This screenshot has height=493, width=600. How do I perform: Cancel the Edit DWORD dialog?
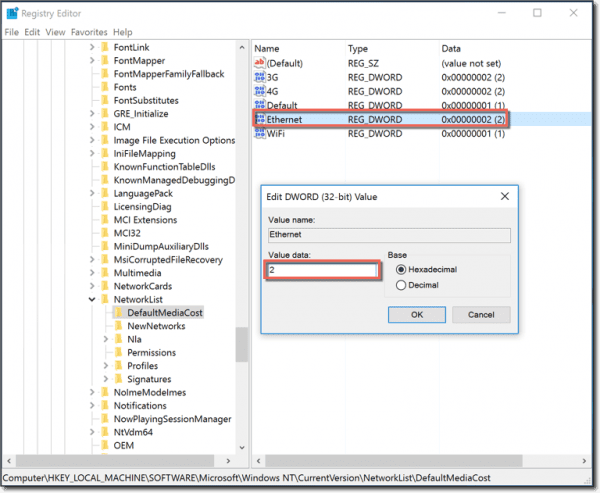[x=481, y=315]
